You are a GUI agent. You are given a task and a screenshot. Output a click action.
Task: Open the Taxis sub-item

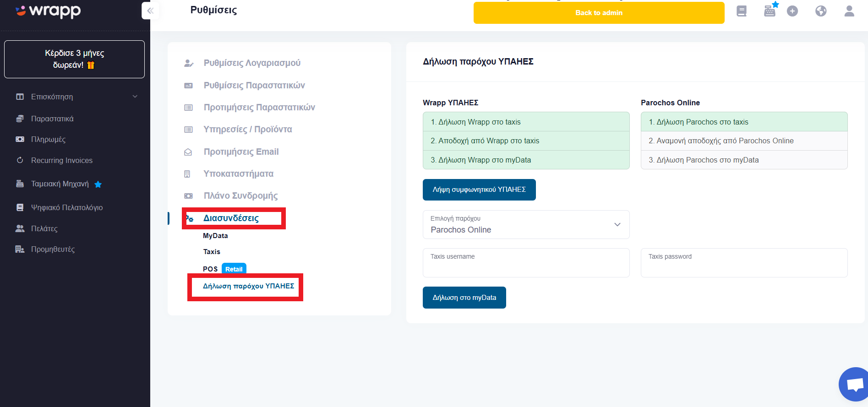point(212,252)
